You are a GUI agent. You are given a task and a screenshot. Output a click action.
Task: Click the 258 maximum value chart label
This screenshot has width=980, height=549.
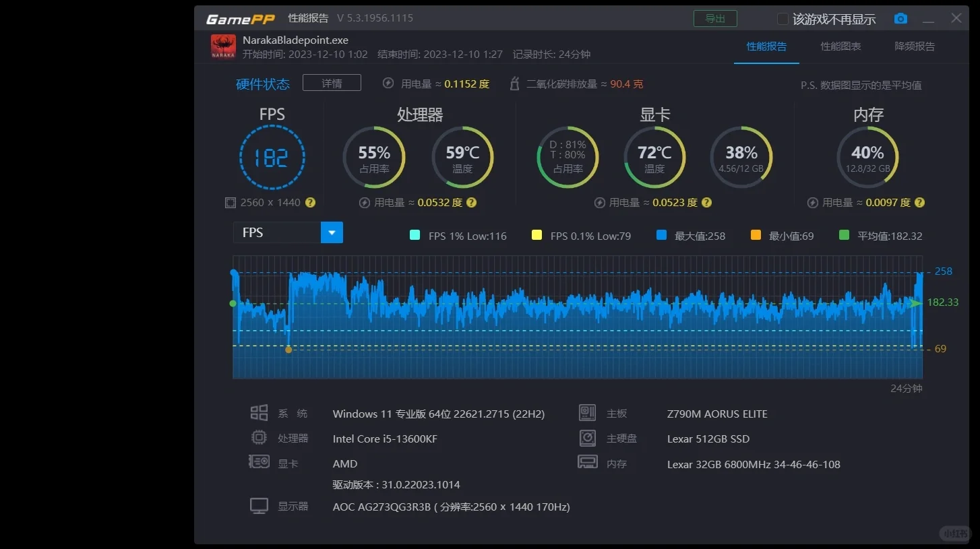(943, 271)
